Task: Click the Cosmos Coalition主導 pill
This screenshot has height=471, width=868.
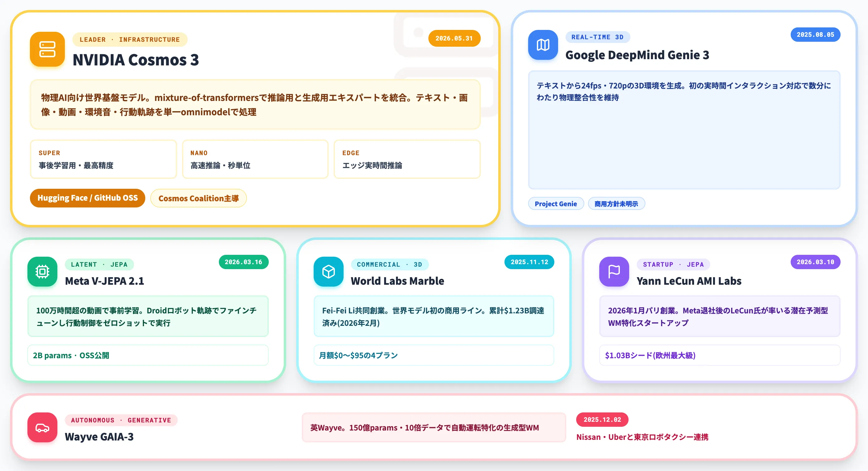Action: pyautogui.click(x=199, y=198)
